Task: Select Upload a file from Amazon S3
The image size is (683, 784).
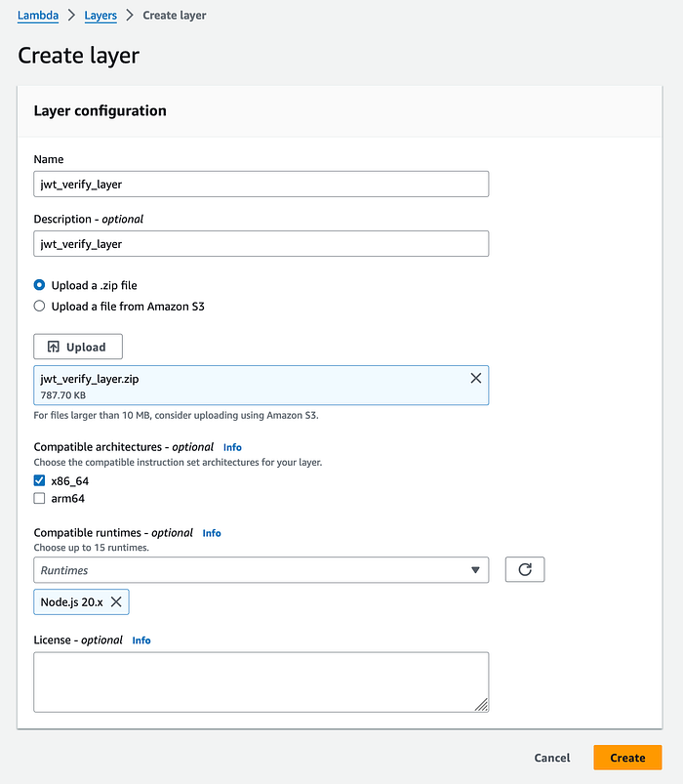Action: (40, 306)
